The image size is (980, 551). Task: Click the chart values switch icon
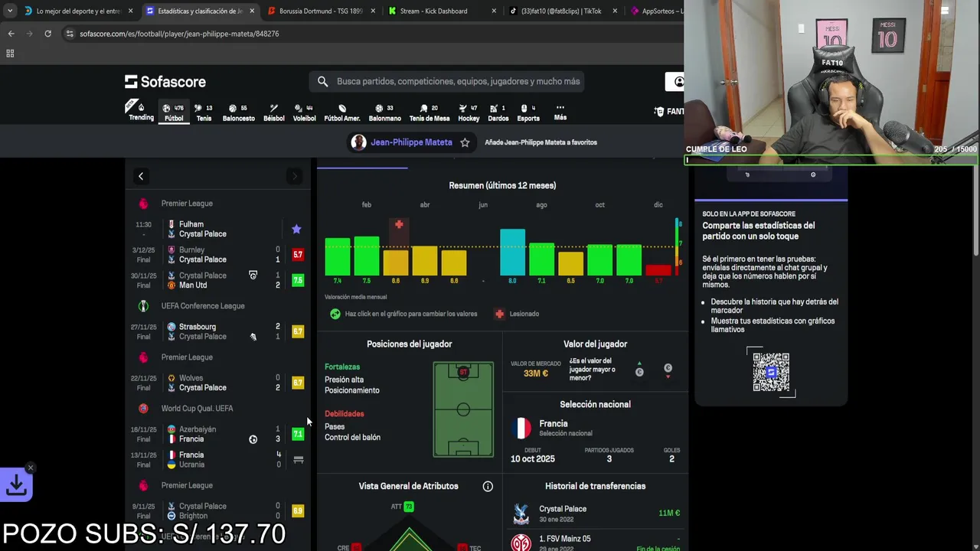(x=335, y=314)
